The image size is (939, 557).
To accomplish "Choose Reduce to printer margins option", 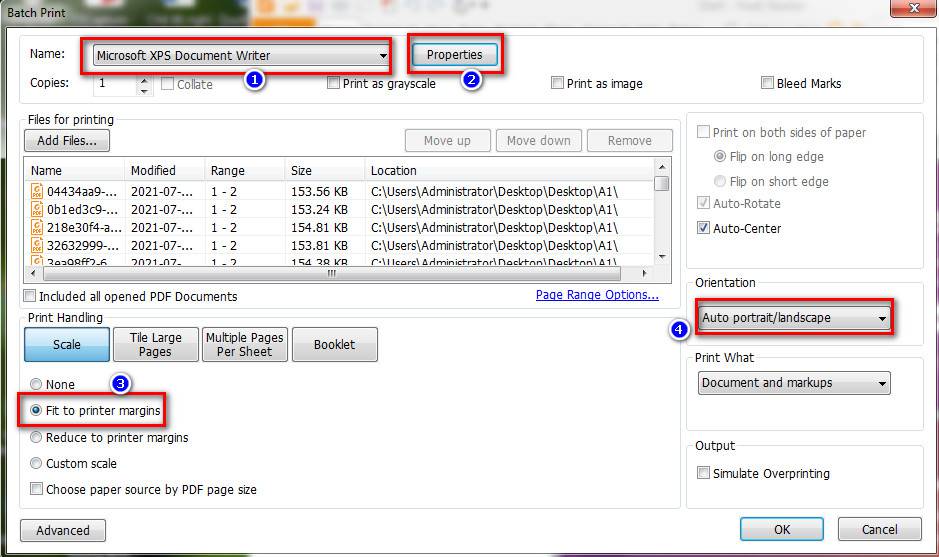I will pyautogui.click(x=36, y=437).
